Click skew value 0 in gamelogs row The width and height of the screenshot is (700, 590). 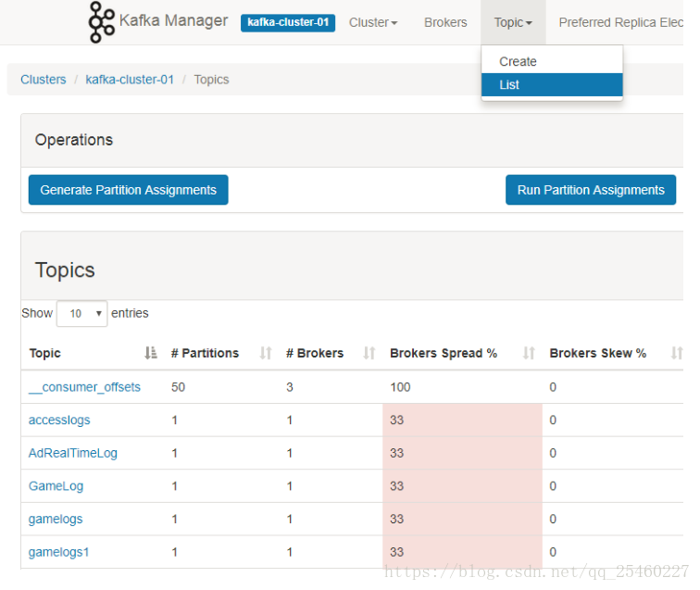(553, 519)
